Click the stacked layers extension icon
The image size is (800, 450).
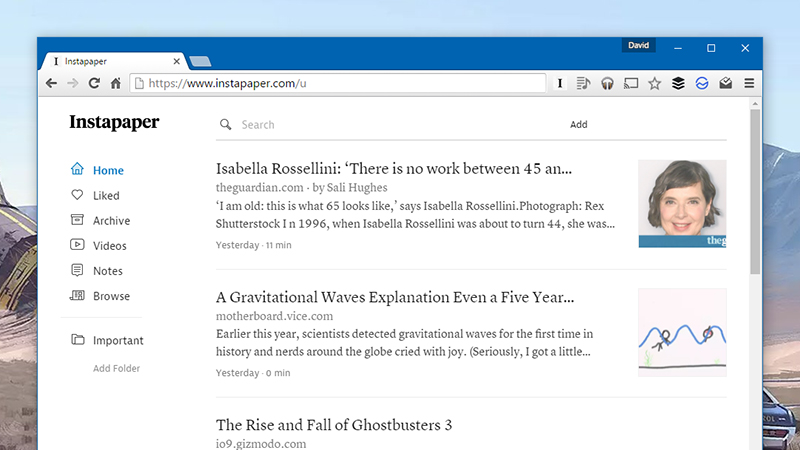pos(678,83)
